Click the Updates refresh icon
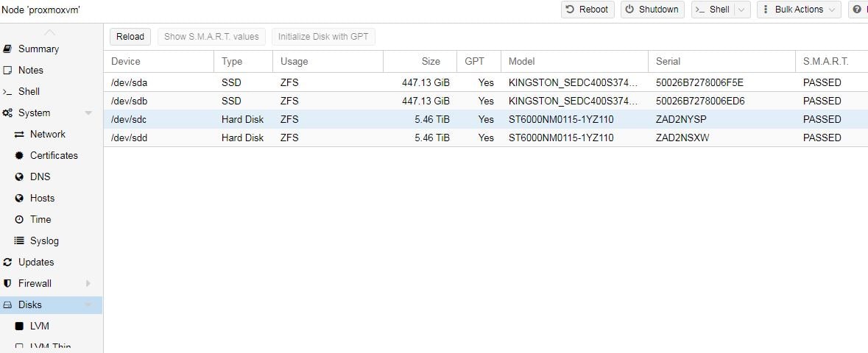 [x=7, y=263]
